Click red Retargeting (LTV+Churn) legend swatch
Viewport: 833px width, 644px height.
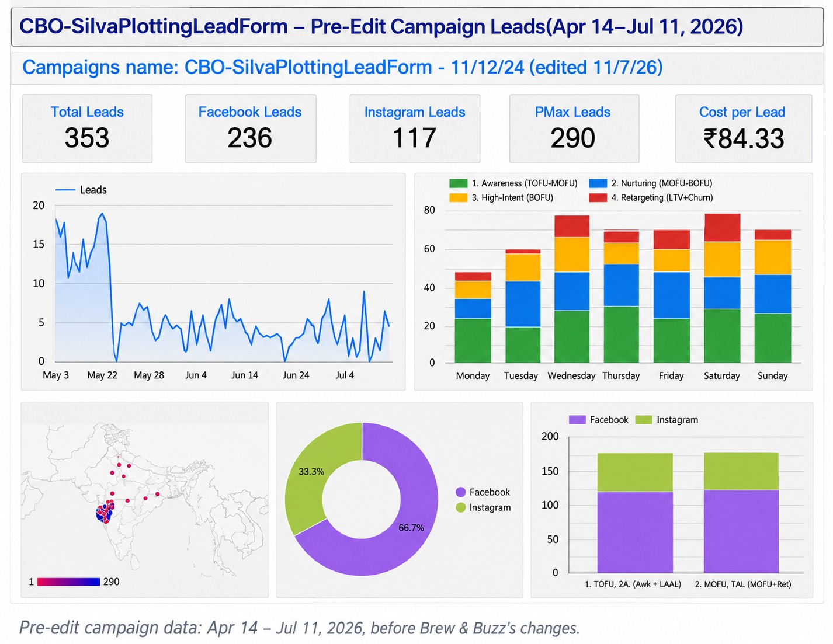[598, 198]
